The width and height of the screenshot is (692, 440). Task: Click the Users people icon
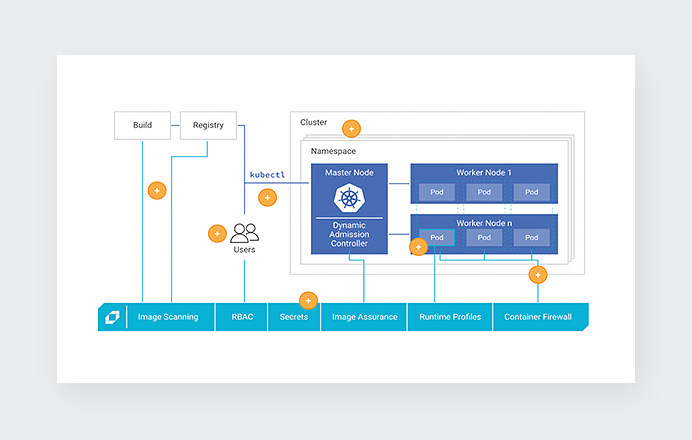tap(244, 233)
